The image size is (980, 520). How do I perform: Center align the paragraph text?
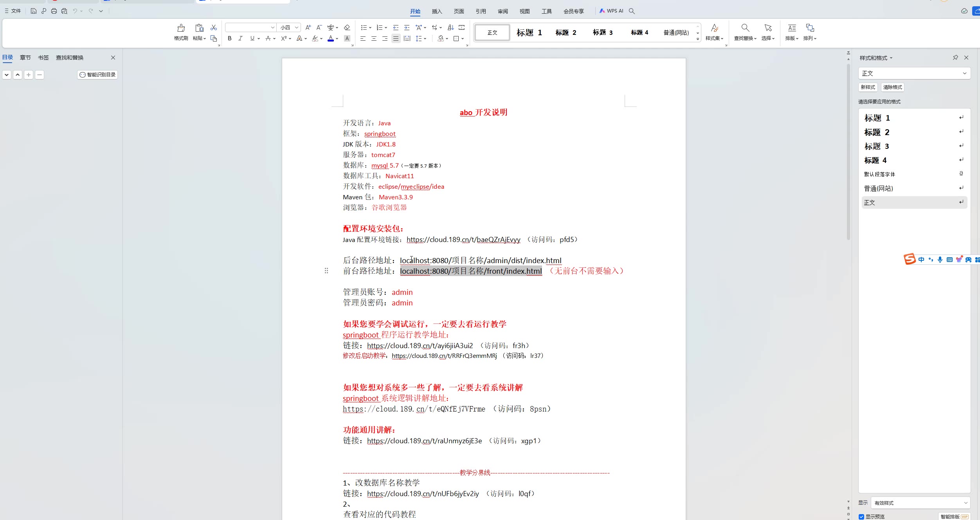click(x=374, y=38)
